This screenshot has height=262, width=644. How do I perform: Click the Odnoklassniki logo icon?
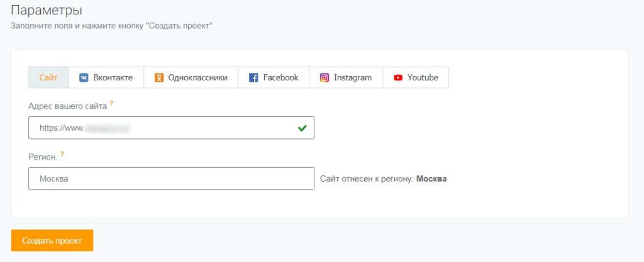159,78
